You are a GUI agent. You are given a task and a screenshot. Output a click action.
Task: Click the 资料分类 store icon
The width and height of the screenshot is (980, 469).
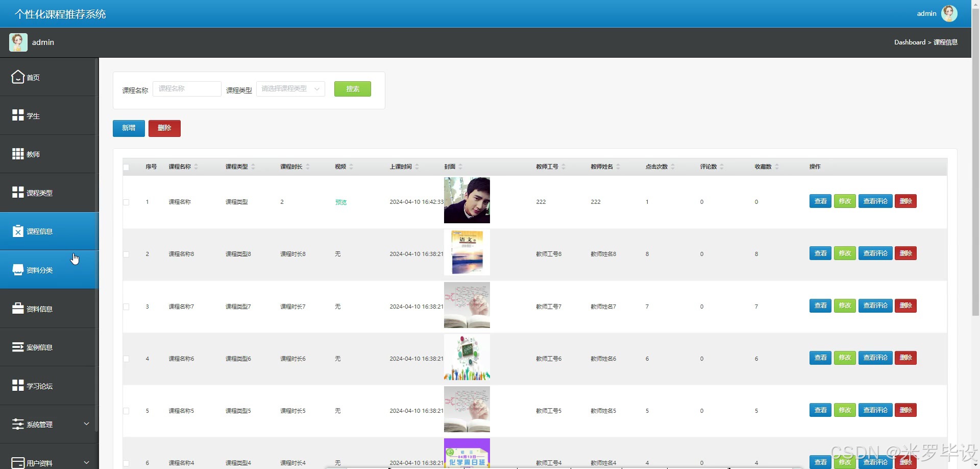[x=18, y=270]
